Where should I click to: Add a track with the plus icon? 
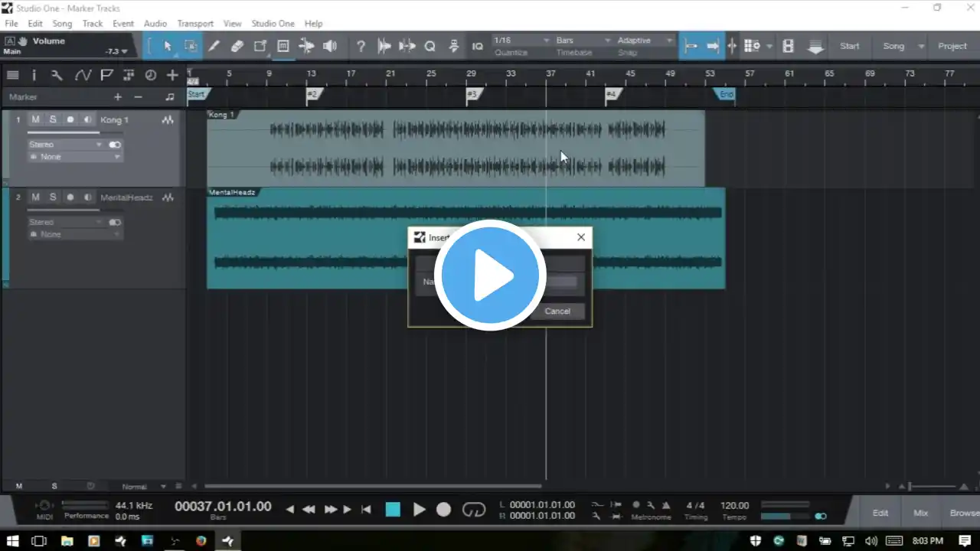point(172,75)
